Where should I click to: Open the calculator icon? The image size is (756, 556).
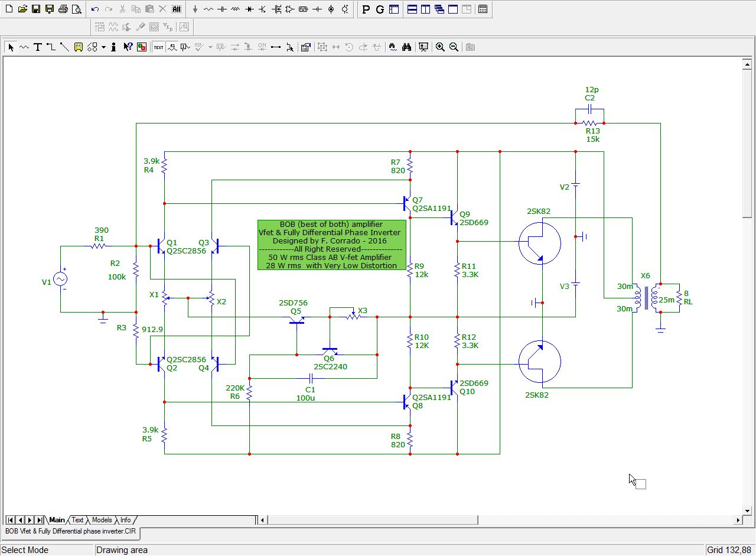(x=483, y=9)
